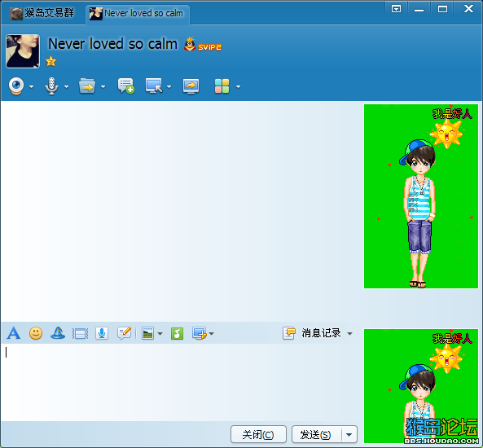
Task: Create a discussion group with chat-plus icon
Action: pyautogui.click(x=126, y=86)
